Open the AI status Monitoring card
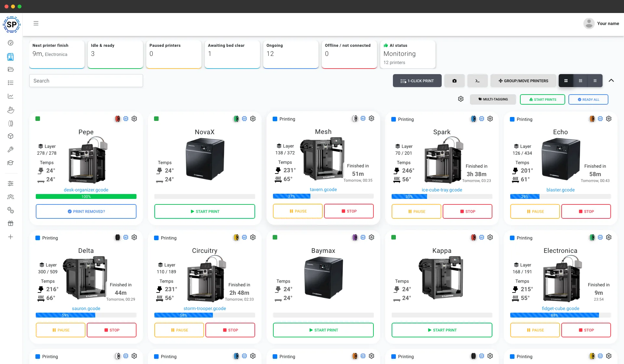Viewport: 624px width, 364px height. 408,54
